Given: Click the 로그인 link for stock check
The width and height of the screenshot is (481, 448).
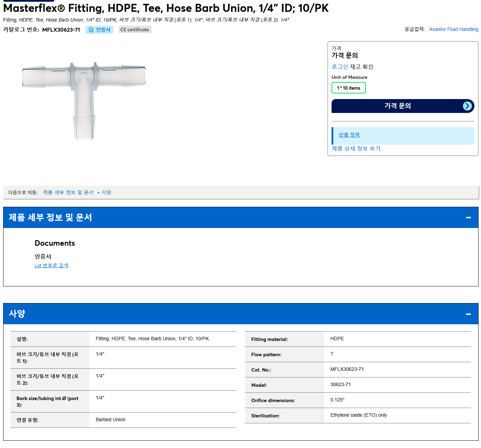Looking at the screenshot, I should pos(340,67).
